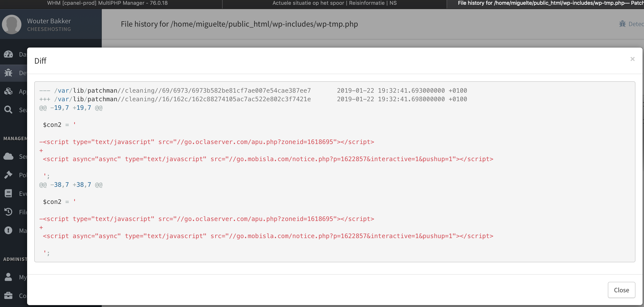The height and width of the screenshot is (307, 644).
Task: Switch to WHM MultiPHP Manager browser tab
Action: tap(107, 3)
